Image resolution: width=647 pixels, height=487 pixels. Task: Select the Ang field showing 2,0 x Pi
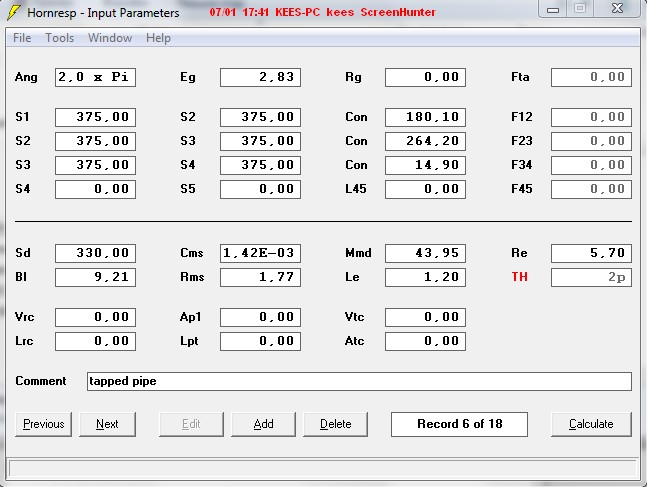click(x=95, y=78)
